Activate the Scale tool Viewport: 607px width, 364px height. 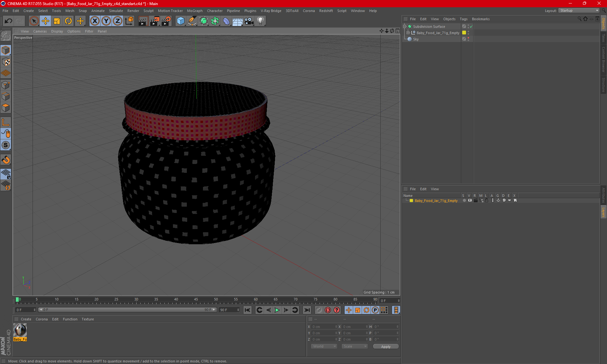point(57,21)
